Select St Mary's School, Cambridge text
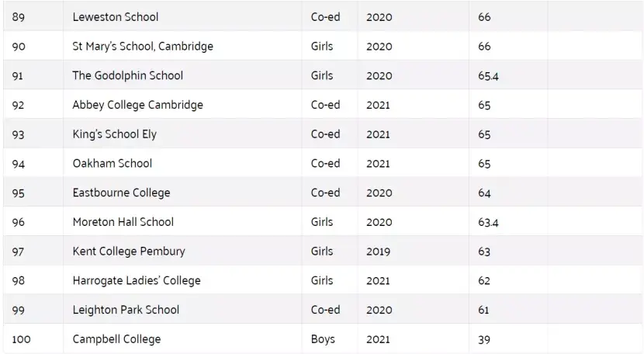The width and height of the screenshot is (644, 354). 142,47
